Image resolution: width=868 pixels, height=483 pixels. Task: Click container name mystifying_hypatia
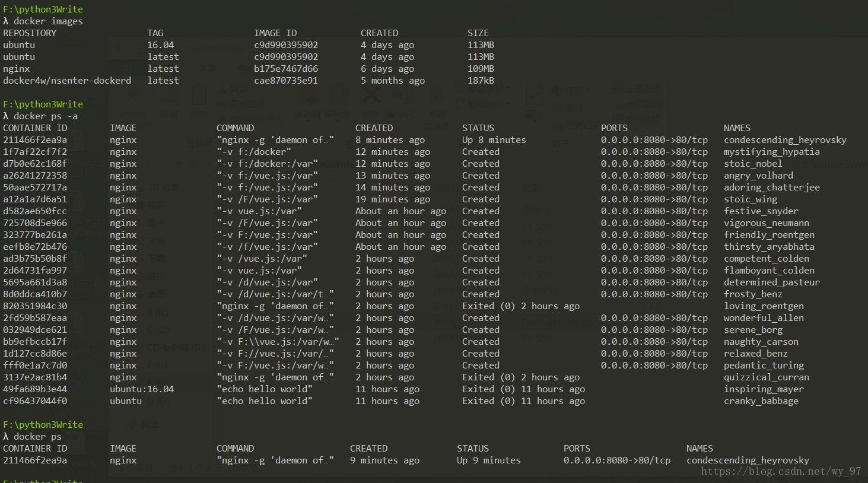pyautogui.click(x=772, y=152)
